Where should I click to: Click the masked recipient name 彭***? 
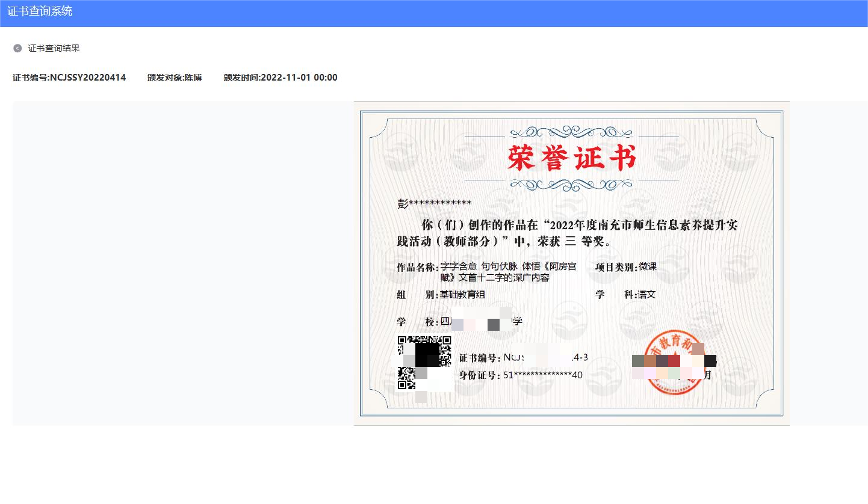(435, 204)
